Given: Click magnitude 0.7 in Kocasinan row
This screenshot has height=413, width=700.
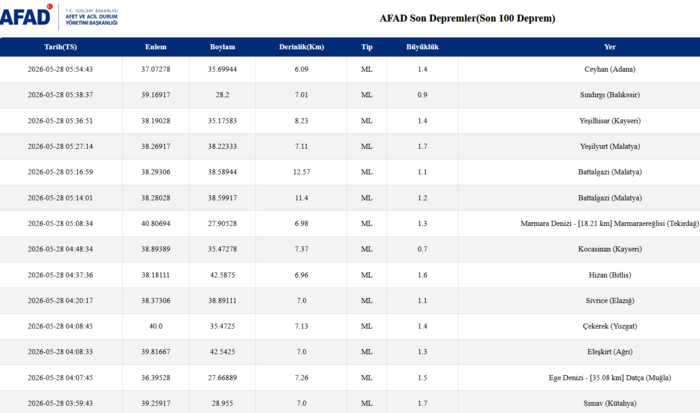Looking at the screenshot, I should (422, 249).
